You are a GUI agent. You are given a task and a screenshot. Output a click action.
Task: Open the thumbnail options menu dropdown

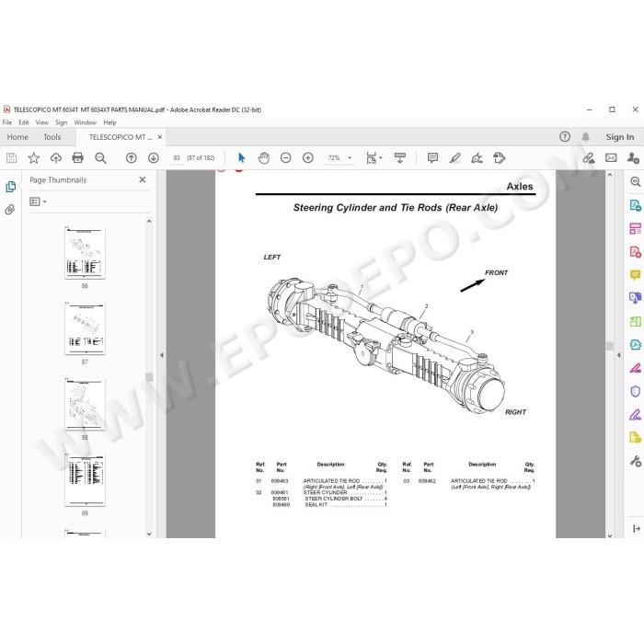[x=39, y=201]
